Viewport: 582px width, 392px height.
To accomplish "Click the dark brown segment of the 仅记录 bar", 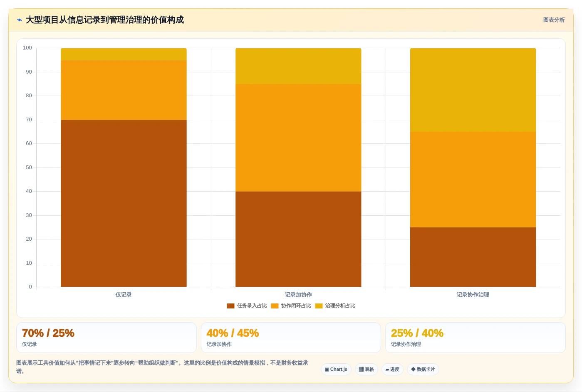I will [x=124, y=203].
